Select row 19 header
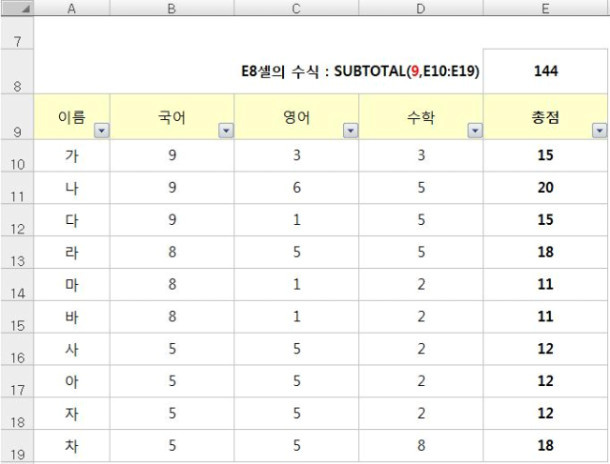The height and width of the screenshot is (464, 610). [17, 446]
